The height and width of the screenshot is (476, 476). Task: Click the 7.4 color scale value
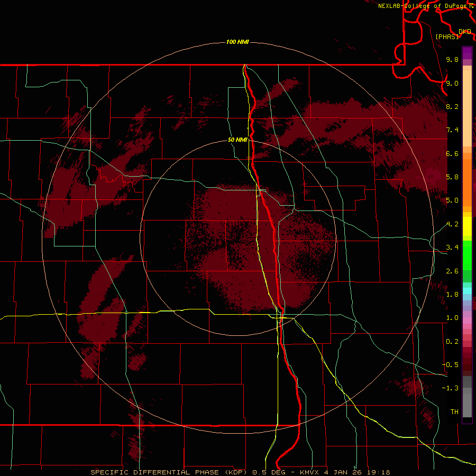click(452, 130)
